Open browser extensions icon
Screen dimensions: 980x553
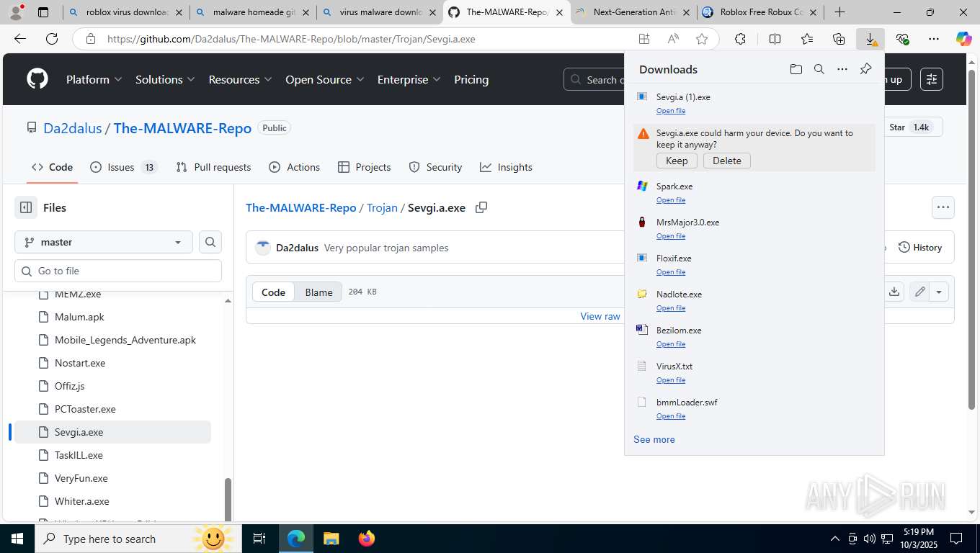click(x=740, y=39)
